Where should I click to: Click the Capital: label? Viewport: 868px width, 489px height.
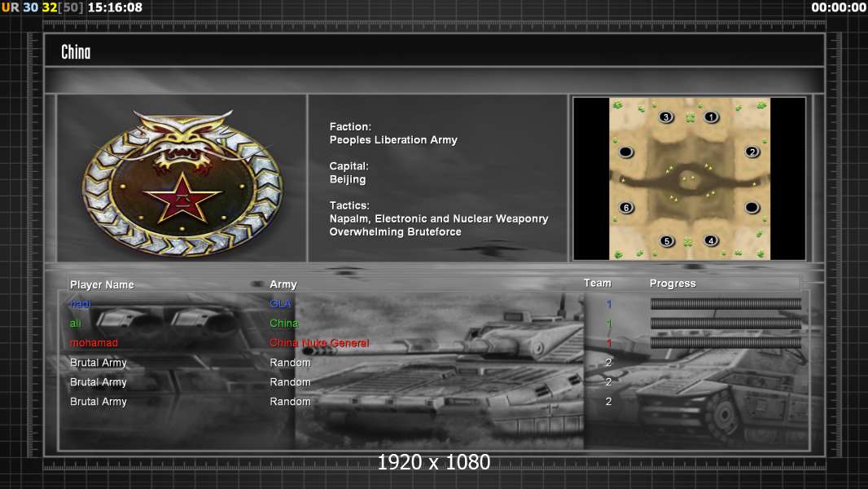349,166
